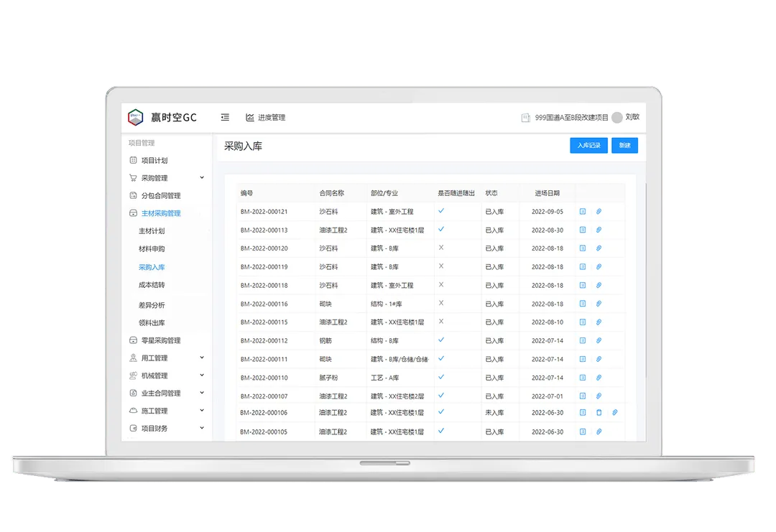Collapse the sidebar with the menu fold icon
Screen dimensions: 776x532
pyautogui.click(x=225, y=117)
